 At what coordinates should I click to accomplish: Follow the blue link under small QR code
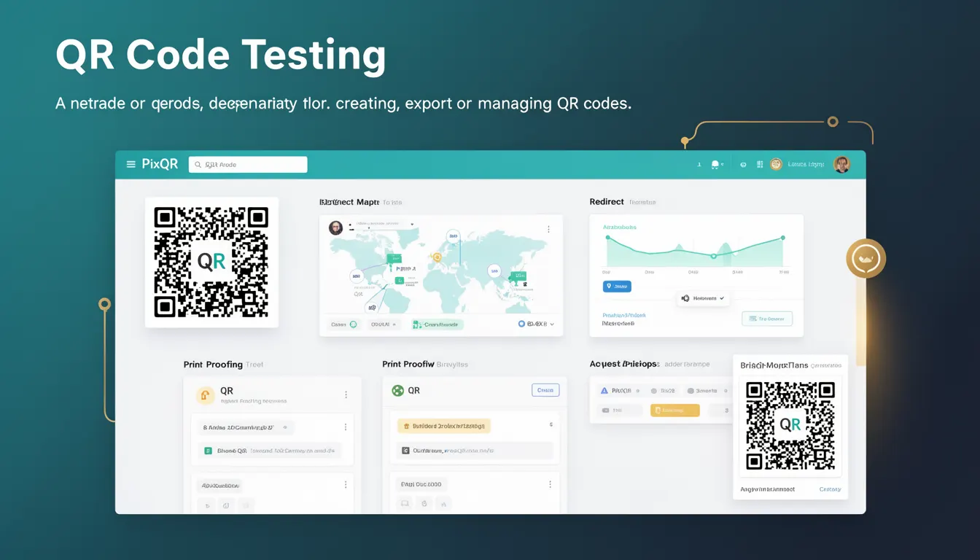[830, 489]
